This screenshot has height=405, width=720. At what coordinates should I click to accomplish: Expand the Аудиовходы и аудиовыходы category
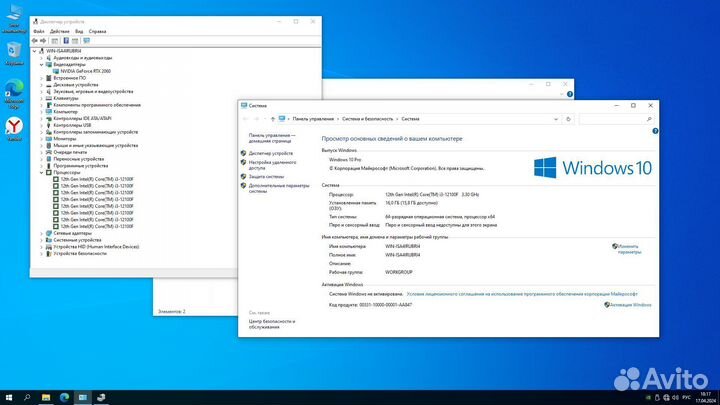(x=41, y=58)
